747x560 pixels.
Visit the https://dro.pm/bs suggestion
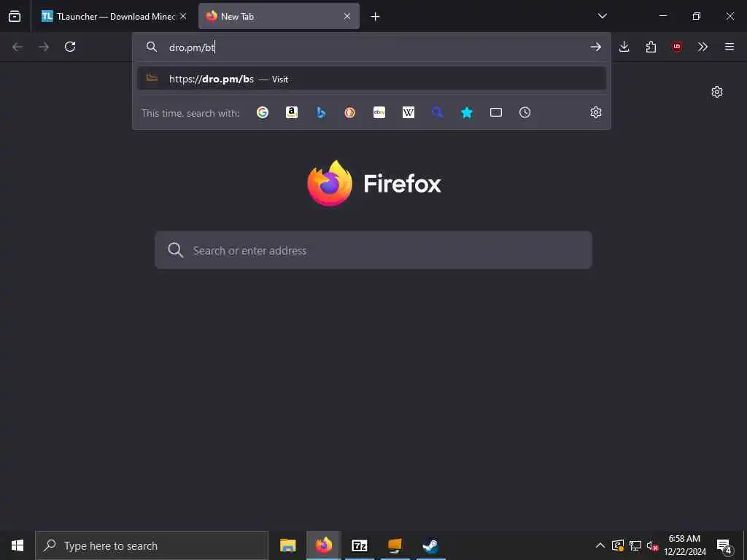tap(371, 79)
